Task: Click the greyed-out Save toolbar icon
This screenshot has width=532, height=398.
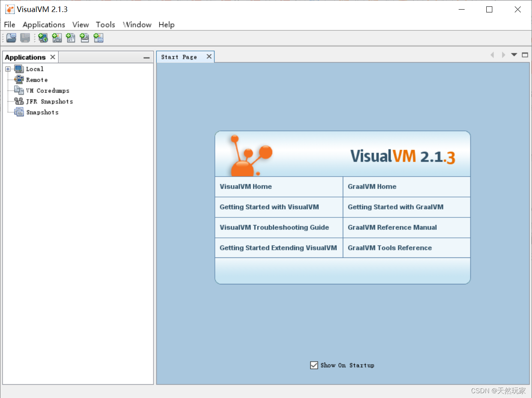Action: click(x=25, y=38)
